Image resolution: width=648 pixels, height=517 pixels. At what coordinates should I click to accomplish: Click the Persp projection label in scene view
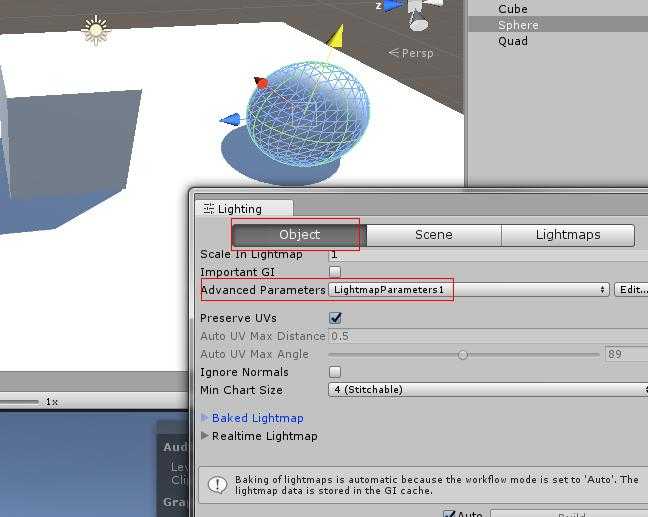(x=411, y=53)
